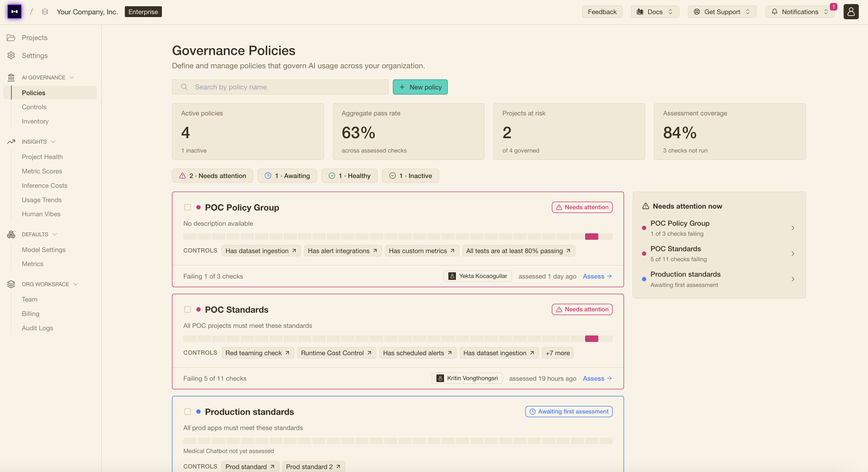
Task: Click the Production standards progress bar
Action: pyautogui.click(x=398, y=441)
